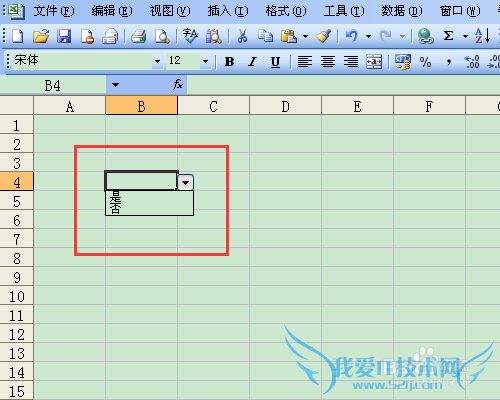Choose 是 from the dropdown list
This screenshot has height=400, width=500.
pyautogui.click(x=149, y=197)
